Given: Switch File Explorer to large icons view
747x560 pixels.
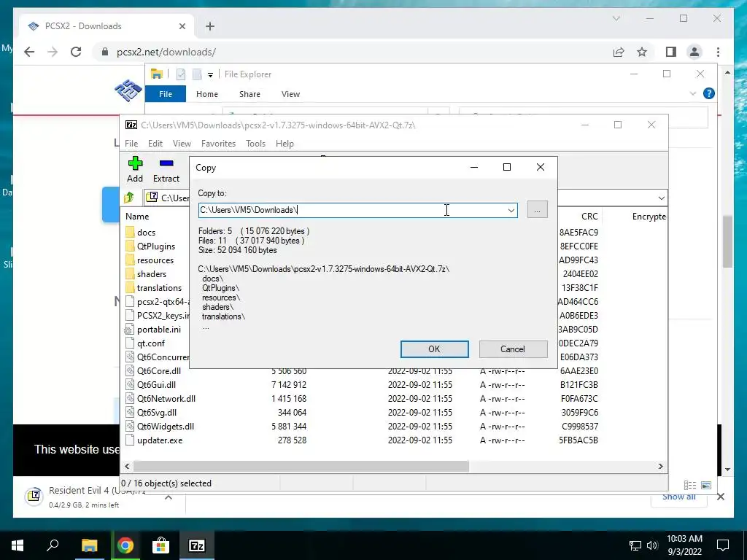Looking at the screenshot, I should 706,485.
